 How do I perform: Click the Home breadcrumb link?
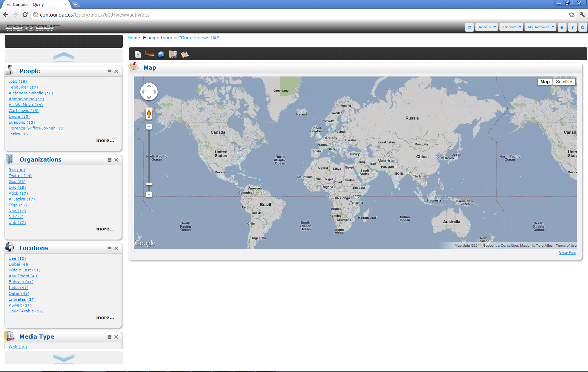(x=134, y=38)
